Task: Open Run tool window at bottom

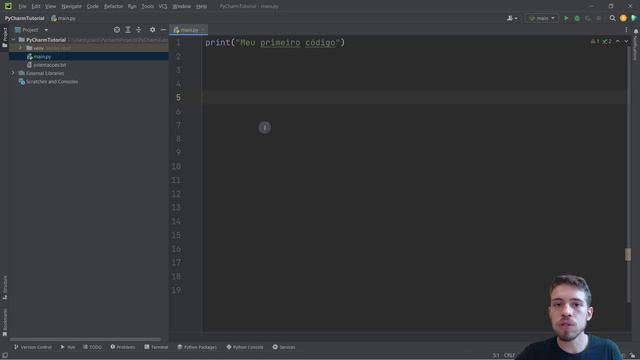Action: [68, 347]
